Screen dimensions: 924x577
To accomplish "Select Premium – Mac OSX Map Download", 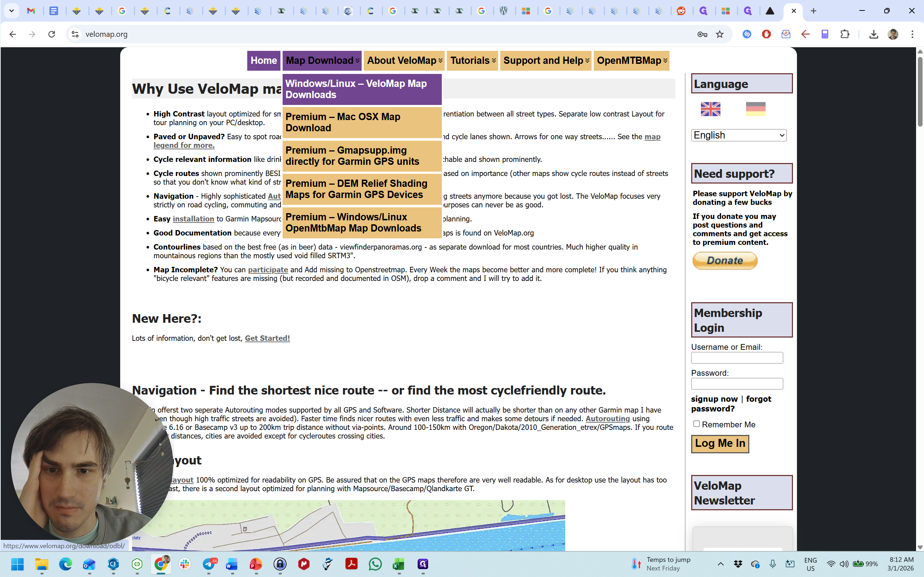I will pos(362,123).
